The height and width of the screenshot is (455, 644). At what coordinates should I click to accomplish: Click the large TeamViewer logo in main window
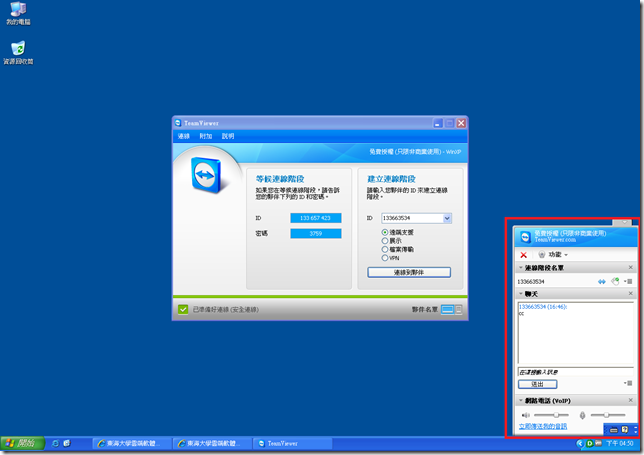pyautogui.click(x=206, y=175)
